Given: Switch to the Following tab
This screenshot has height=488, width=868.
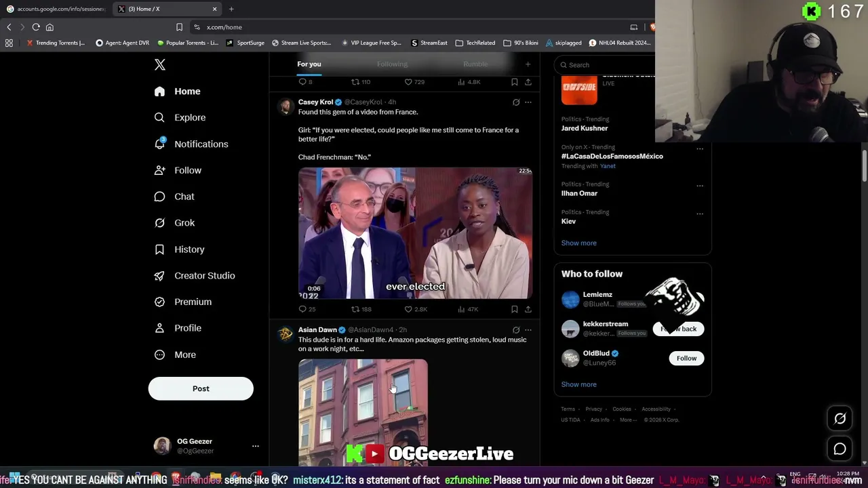Looking at the screenshot, I should pos(392,64).
